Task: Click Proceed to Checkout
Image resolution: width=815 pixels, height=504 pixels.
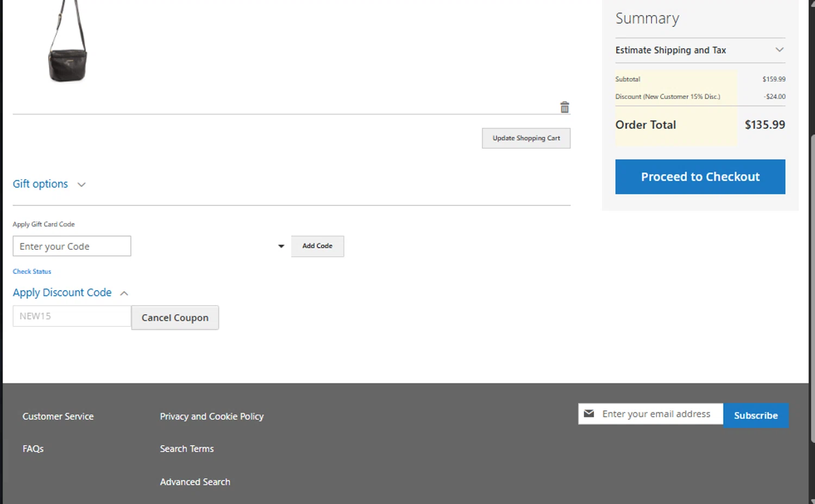Action: tap(700, 177)
